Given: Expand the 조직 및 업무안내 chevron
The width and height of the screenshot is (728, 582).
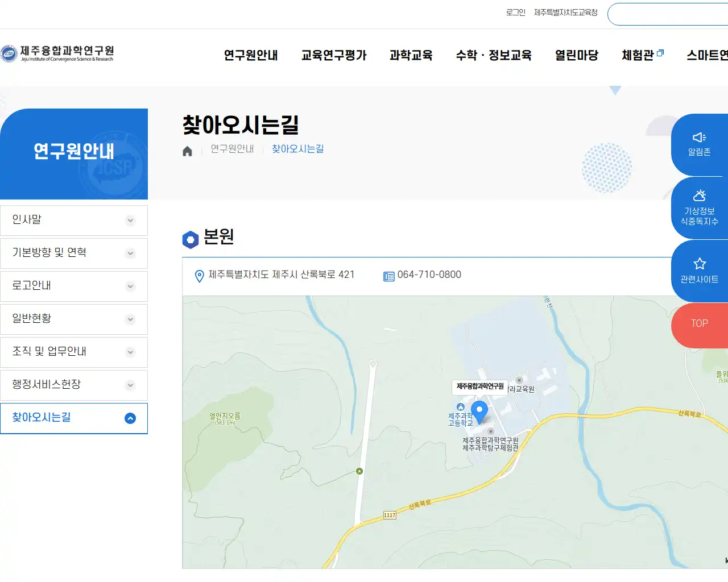Looking at the screenshot, I should [130, 352].
